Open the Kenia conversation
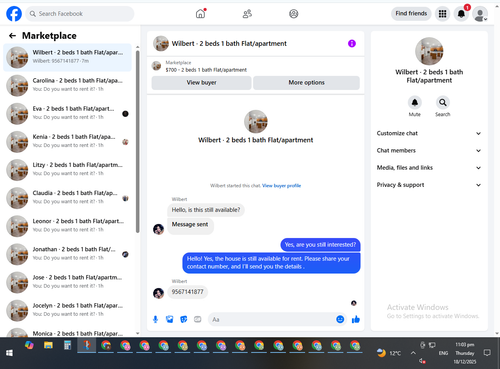Viewport: 500px width, 369px height. click(x=67, y=142)
